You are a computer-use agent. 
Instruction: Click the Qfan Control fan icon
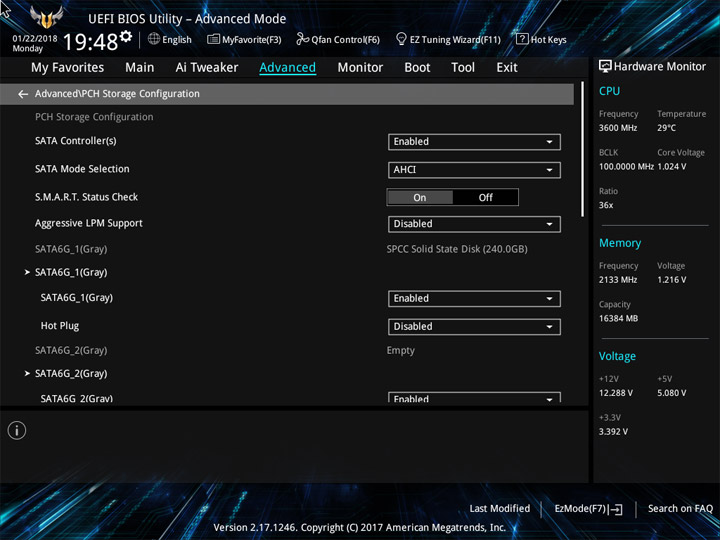(302, 39)
